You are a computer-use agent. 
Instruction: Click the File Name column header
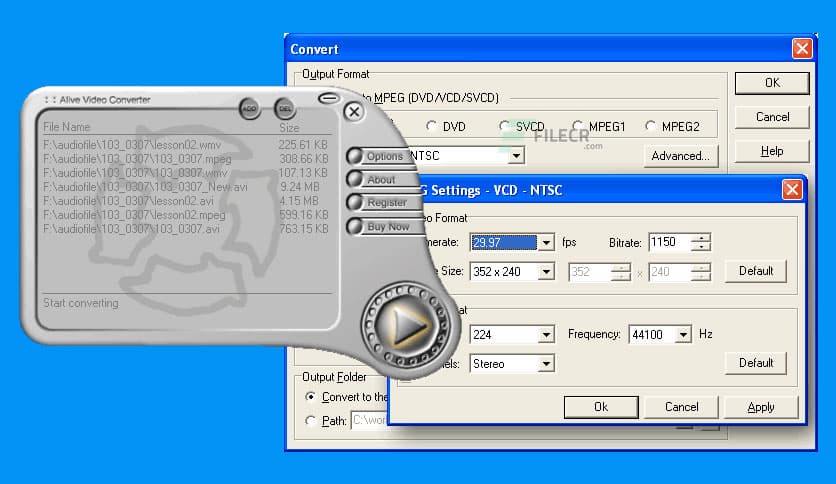pos(67,127)
